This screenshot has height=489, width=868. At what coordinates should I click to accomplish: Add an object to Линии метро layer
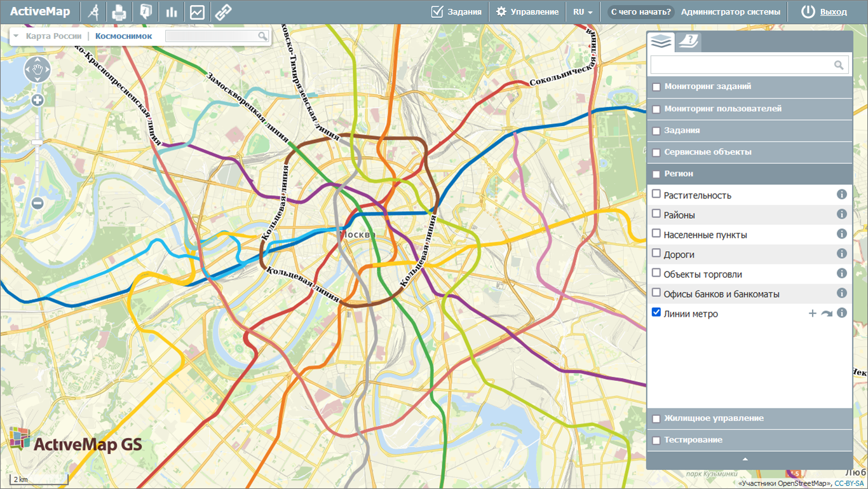[812, 313]
